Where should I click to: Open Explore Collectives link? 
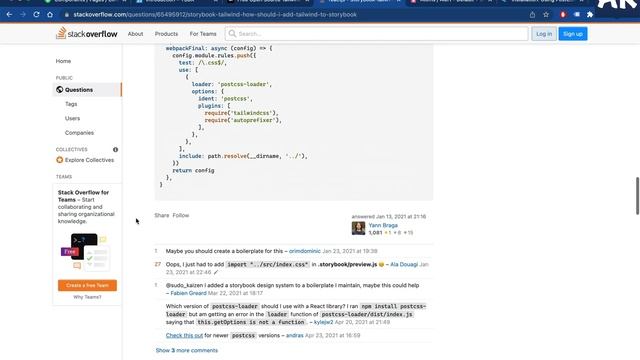point(89,160)
